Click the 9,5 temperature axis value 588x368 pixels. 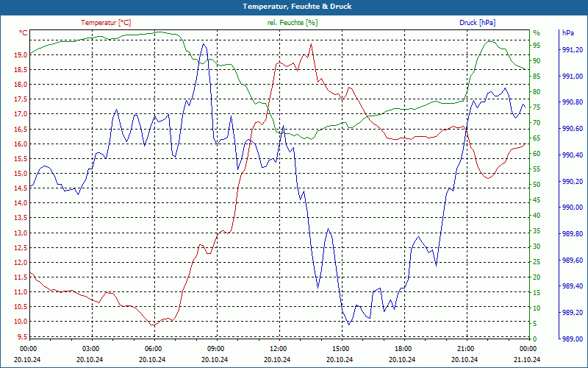[22, 336]
